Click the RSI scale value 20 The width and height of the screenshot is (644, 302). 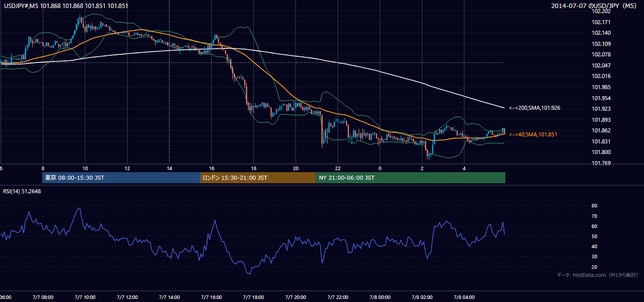tap(595, 267)
